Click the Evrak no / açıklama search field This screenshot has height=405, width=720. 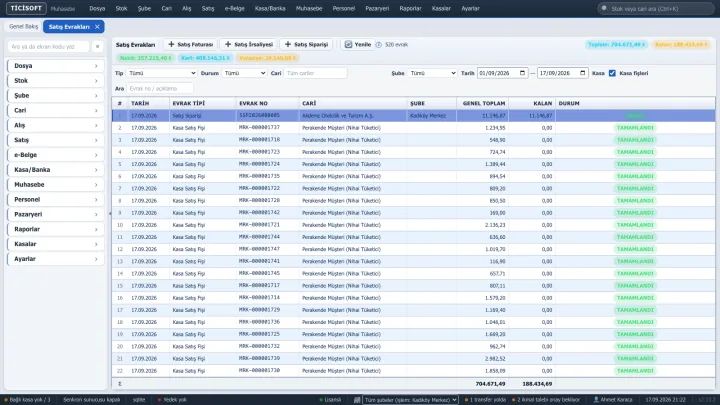tap(160, 88)
